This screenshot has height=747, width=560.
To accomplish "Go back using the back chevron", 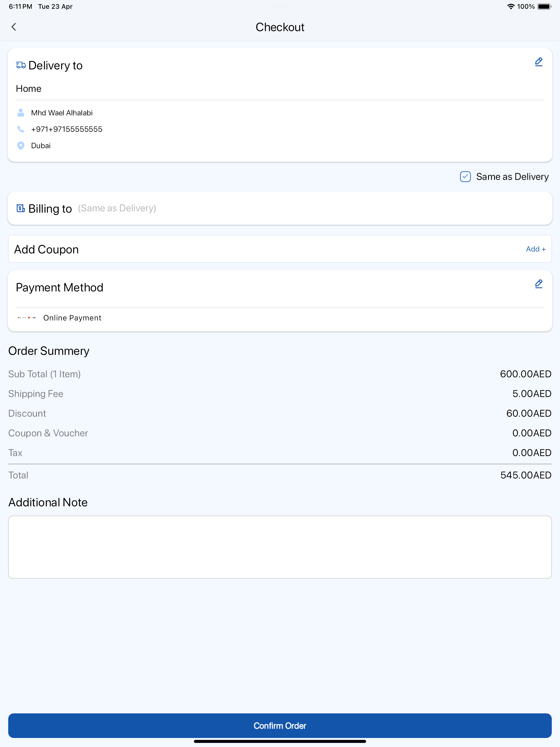I will (x=14, y=27).
